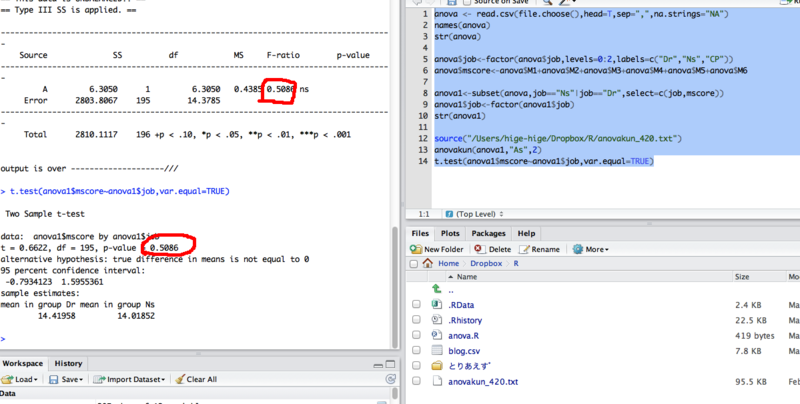Click the 1:1 cursor position indicator
This screenshot has width=800, height=404.
[x=423, y=214]
